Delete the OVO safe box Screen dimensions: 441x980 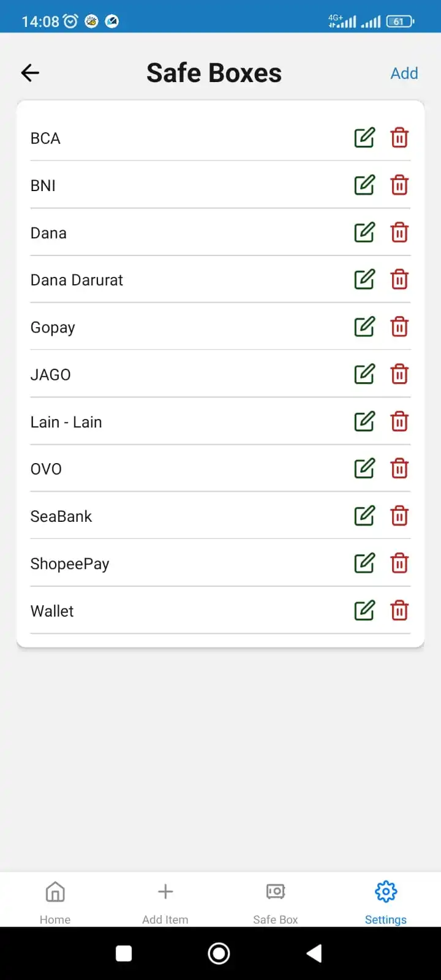399,469
